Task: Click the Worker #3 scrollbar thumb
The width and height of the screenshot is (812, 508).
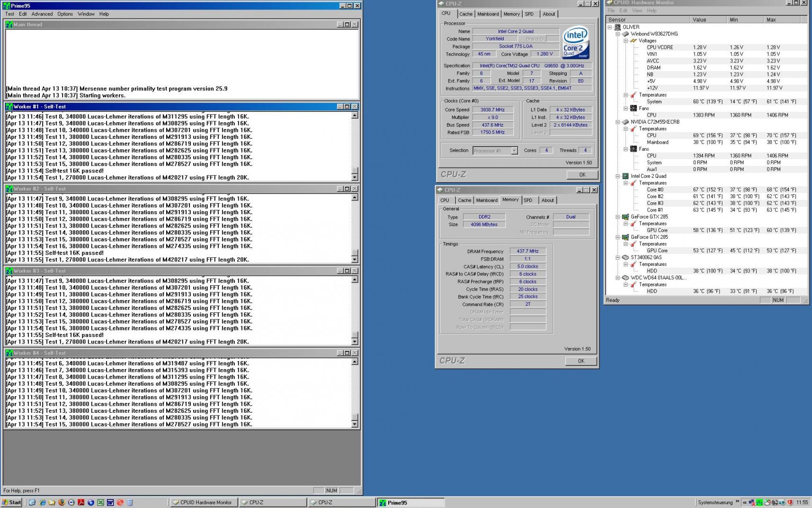Action: 355,335
